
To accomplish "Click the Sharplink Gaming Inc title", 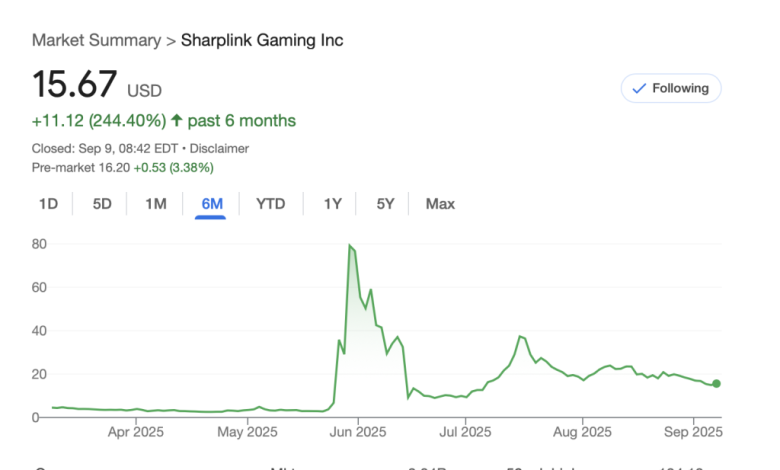I will click(262, 40).
